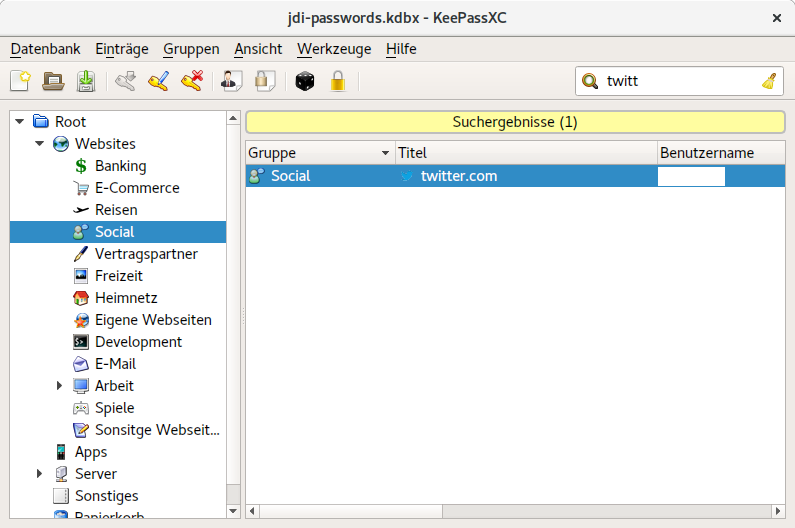Delete entry with the red X key icon

[192, 81]
